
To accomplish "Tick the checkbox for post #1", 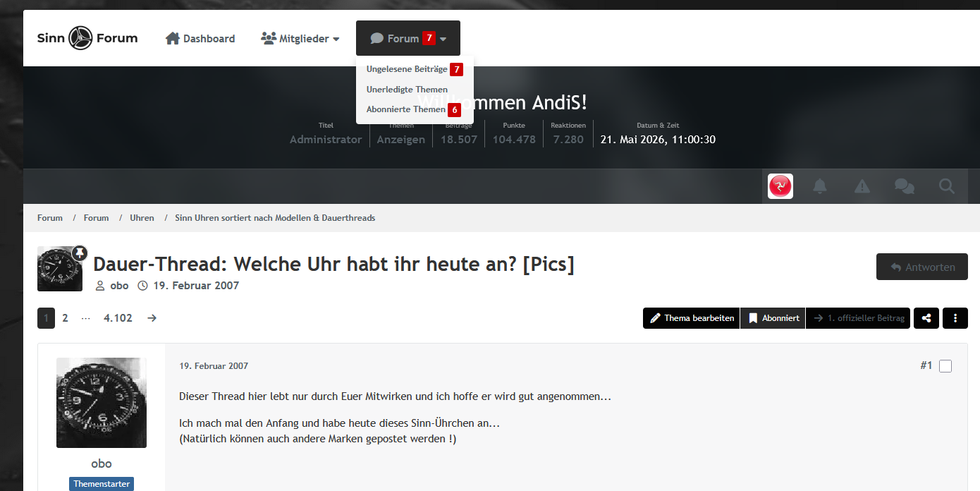I will 945,365.
